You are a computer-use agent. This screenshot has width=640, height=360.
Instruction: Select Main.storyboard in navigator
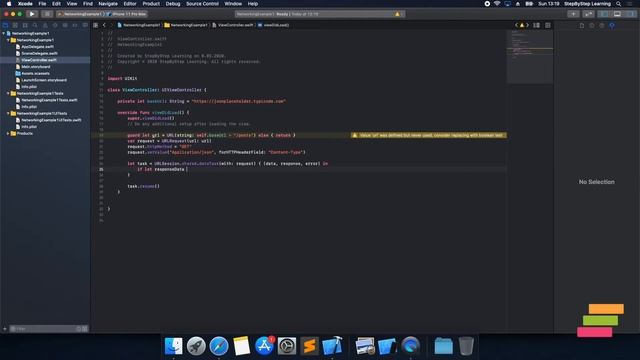[36, 67]
